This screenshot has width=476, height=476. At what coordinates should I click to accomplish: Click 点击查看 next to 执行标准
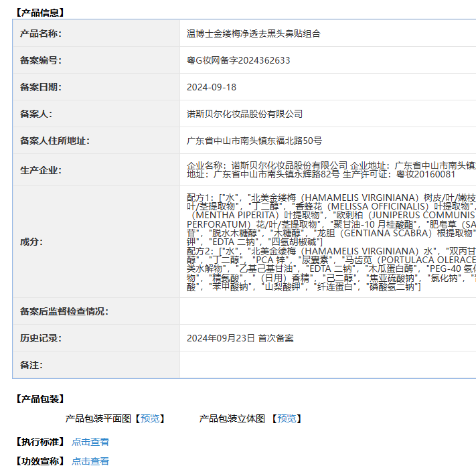pyautogui.click(x=90, y=442)
